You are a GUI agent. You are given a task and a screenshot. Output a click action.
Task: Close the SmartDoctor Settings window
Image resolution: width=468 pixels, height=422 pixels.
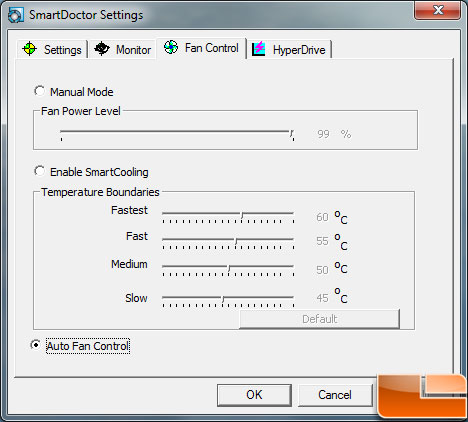(x=438, y=10)
